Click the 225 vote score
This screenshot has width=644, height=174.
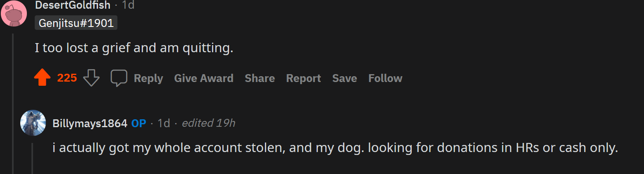click(x=67, y=78)
